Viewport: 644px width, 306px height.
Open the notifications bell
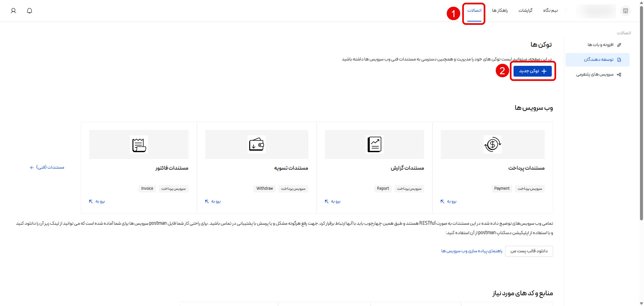pyautogui.click(x=30, y=11)
